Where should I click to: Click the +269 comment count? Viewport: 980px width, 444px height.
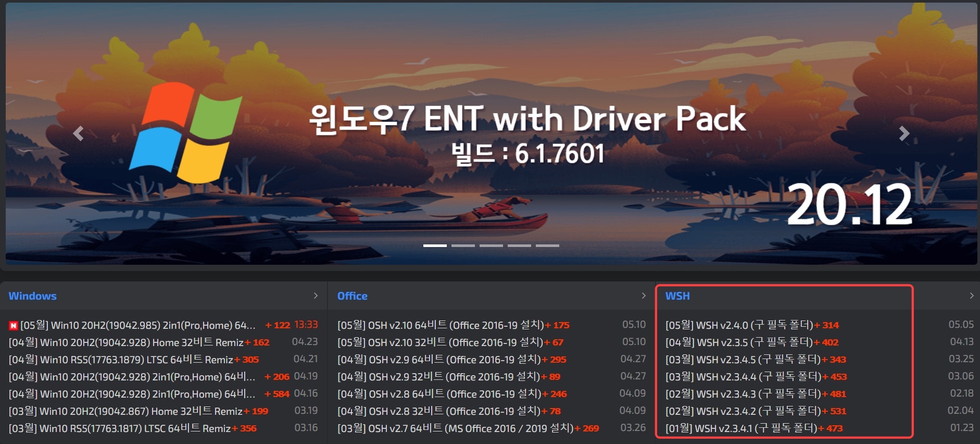[x=587, y=428]
